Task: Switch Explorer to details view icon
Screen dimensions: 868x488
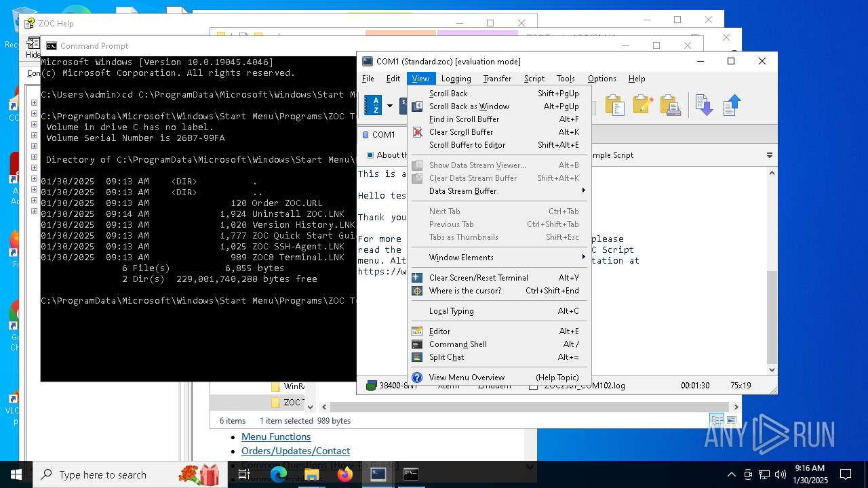Action: 717,420
